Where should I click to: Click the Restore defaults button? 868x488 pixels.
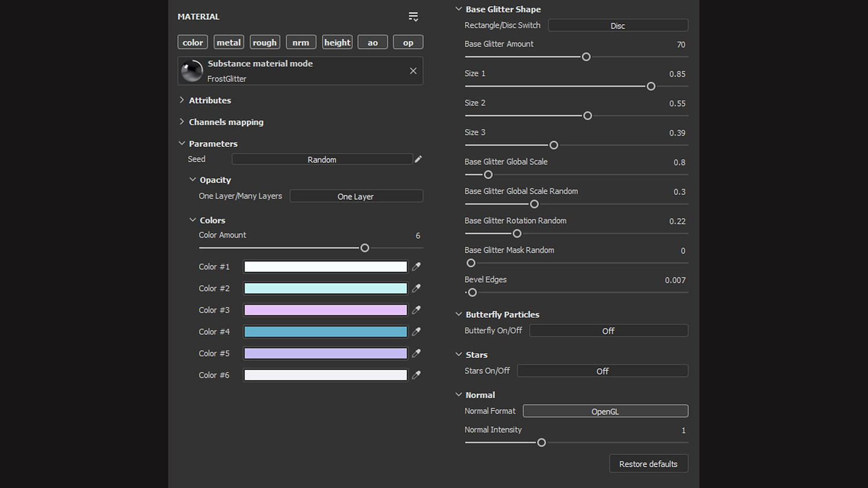648,464
